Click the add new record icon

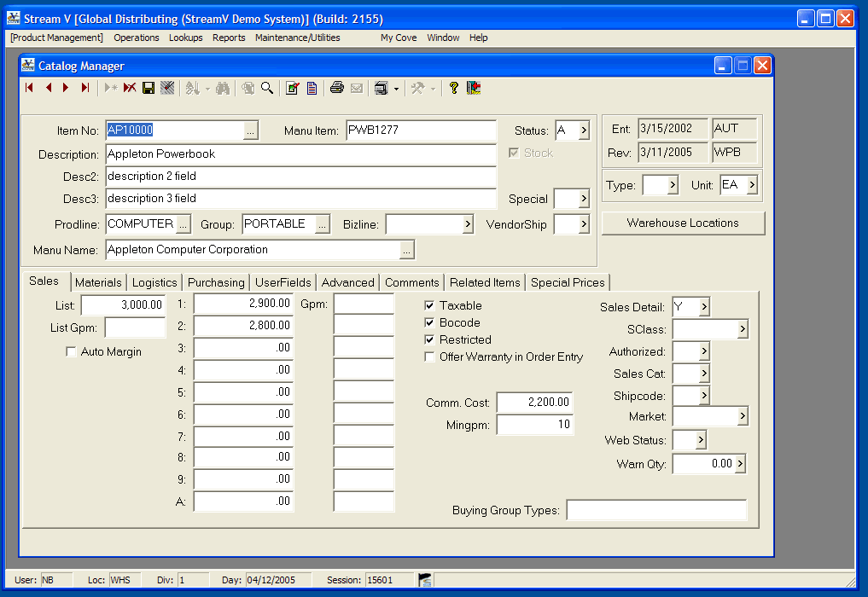point(111,88)
